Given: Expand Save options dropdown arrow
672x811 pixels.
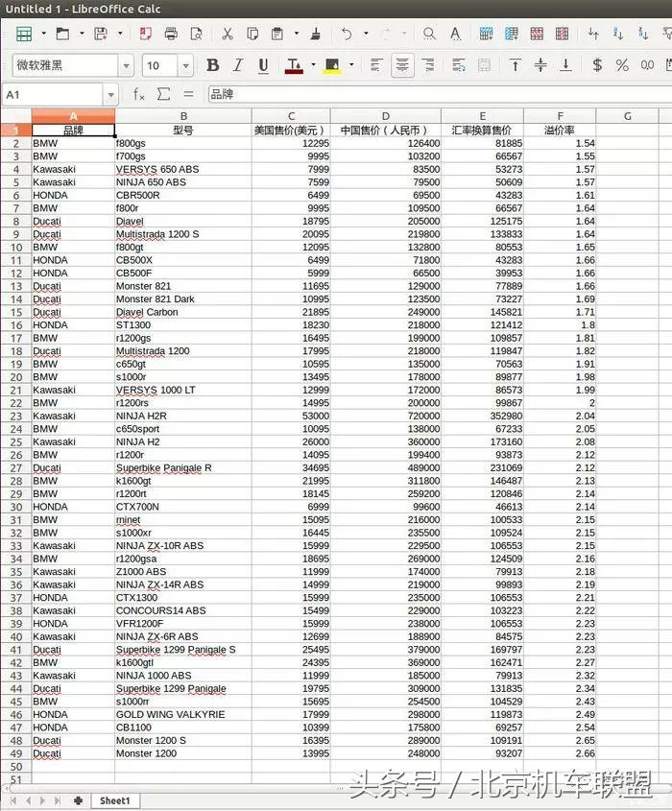Looking at the screenshot, I should tap(120, 35).
